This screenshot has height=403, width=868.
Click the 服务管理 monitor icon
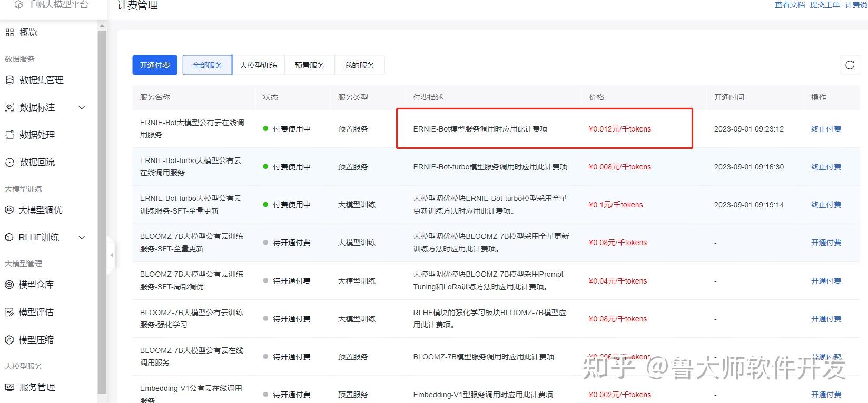pyautogui.click(x=9, y=387)
